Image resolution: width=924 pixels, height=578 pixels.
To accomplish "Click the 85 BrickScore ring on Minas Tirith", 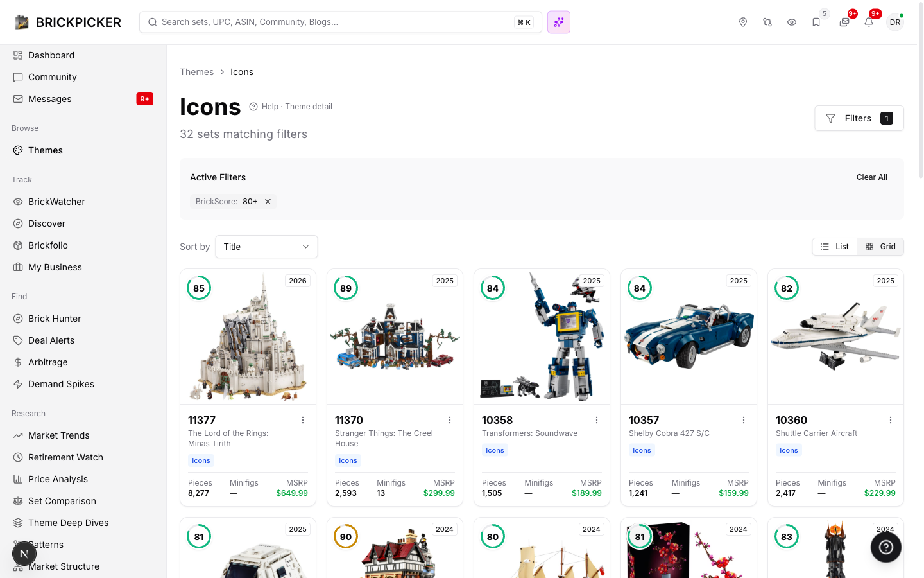I will point(199,288).
